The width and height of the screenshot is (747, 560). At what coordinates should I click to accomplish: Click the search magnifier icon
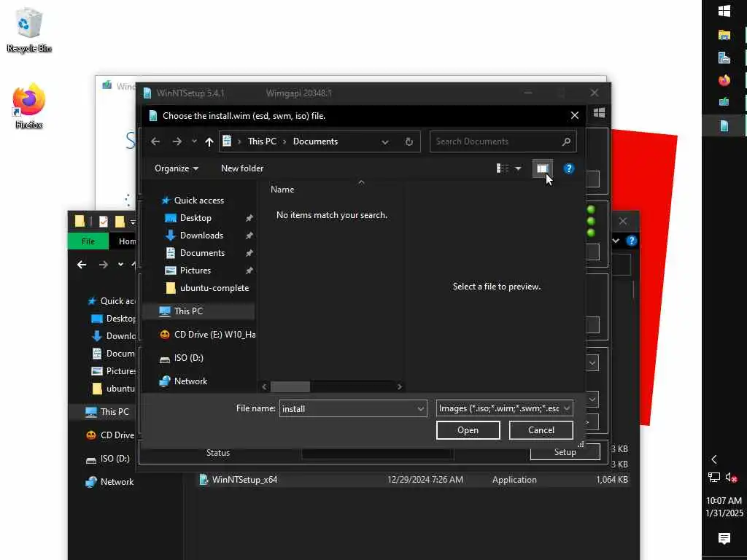point(566,141)
